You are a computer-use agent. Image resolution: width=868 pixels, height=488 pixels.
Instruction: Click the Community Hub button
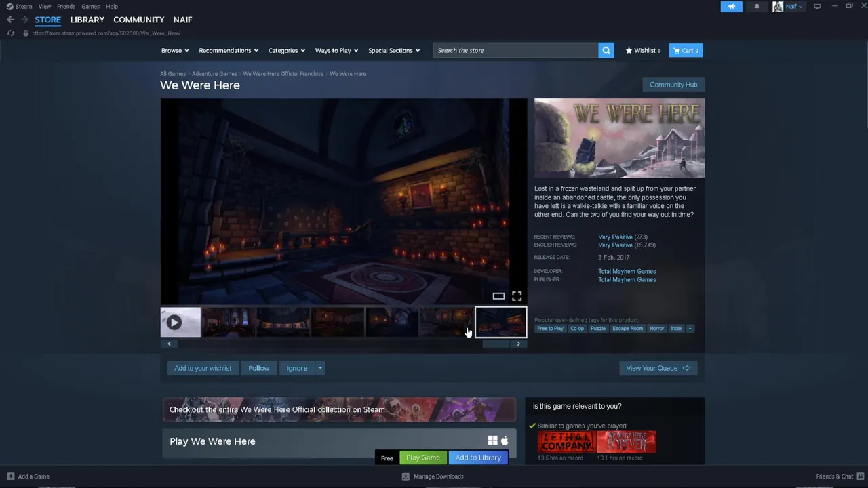pyautogui.click(x=673, y=85)
